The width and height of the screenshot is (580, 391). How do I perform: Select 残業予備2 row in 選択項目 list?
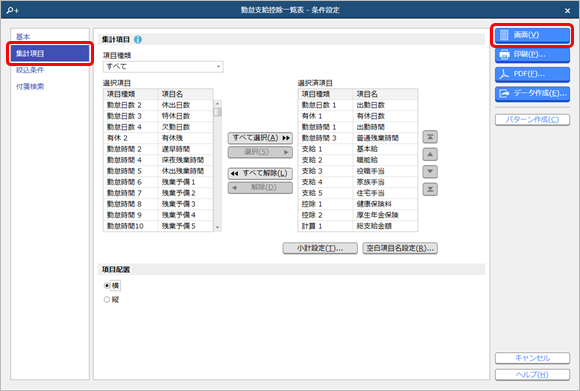tap(158, 193)
